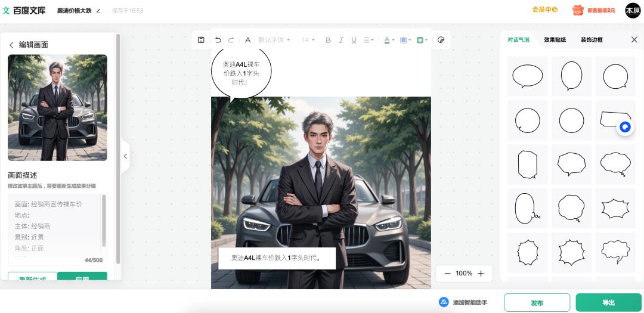Open the 默认字体 font dropdown
644x313 pixels.
tap(274, 40)
